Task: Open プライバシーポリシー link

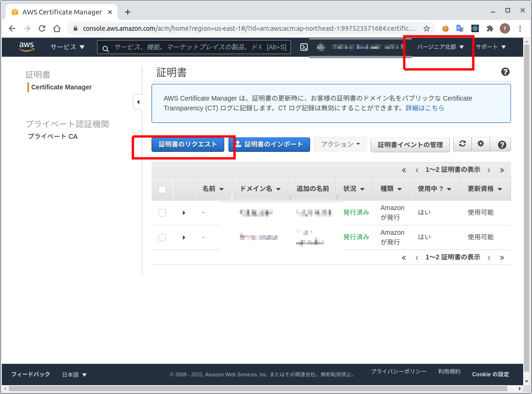Action: [398, 371]
